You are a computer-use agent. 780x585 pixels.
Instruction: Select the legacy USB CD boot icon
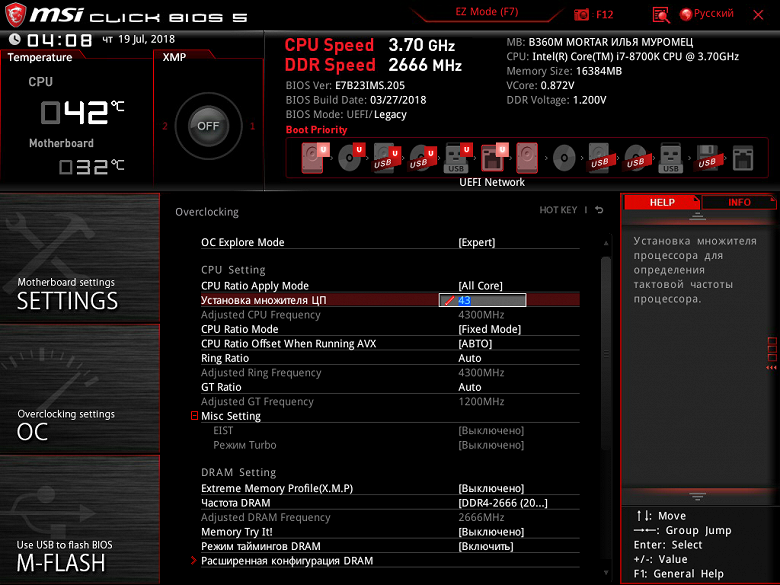point(636,158)
